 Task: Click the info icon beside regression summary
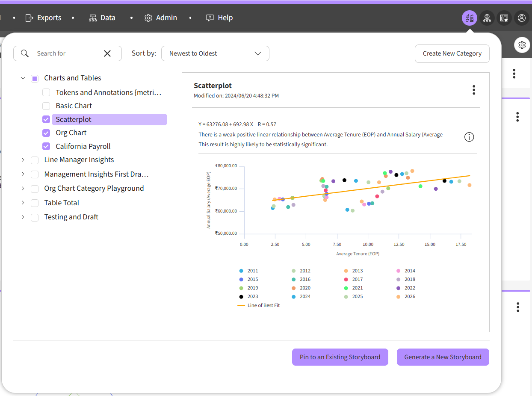pos(469,137)
